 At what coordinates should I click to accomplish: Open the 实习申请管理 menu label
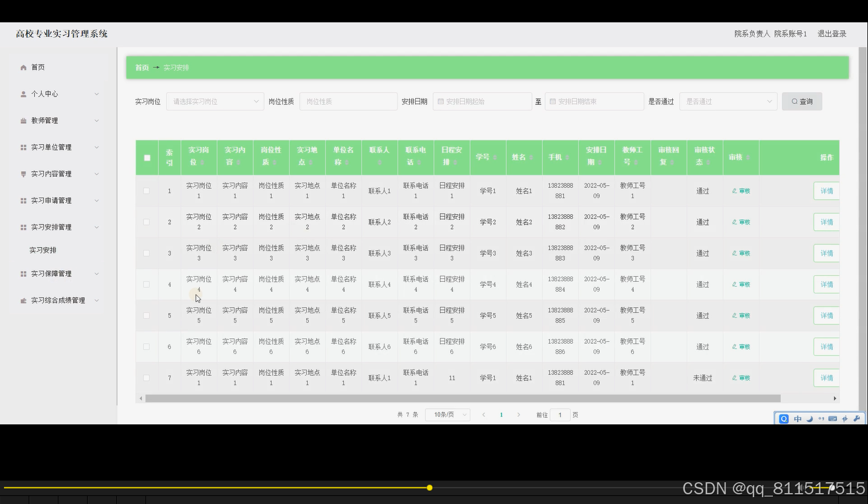point(52,200)
